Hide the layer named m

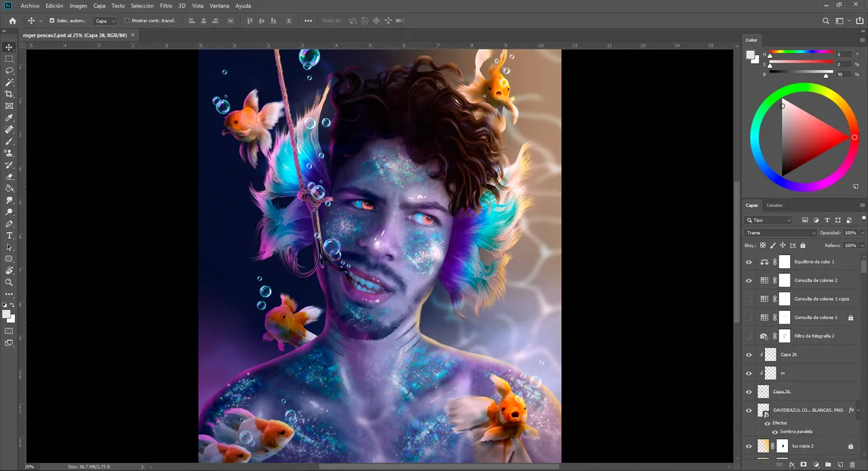pyautogui.click(x=749, y=373)
